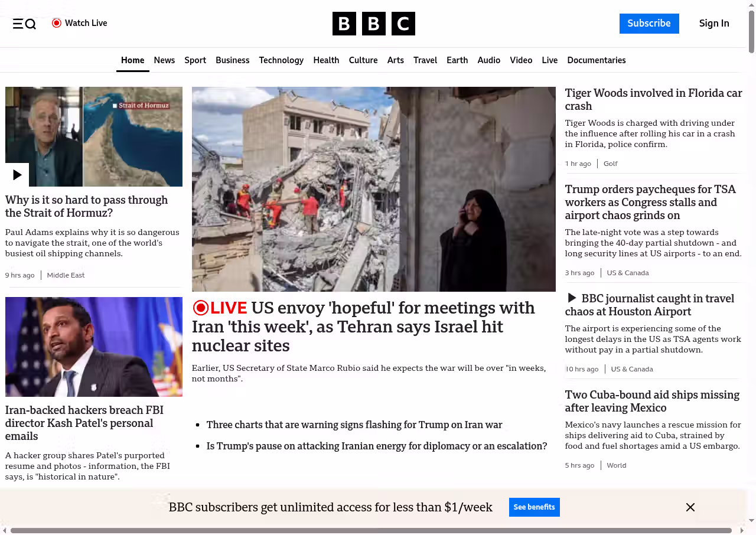Go to the Documentaries tab
756x535 pixels.
(596, 60)
